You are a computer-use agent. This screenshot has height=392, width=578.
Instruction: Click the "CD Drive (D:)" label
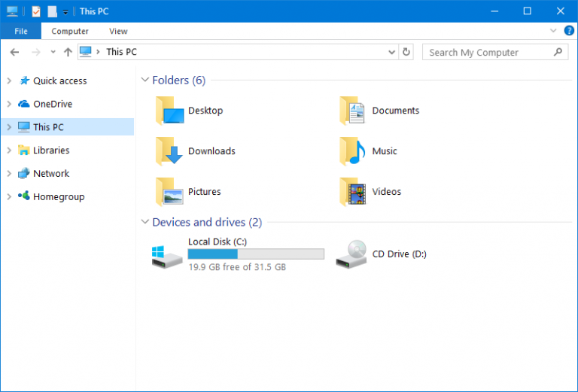(399, 254)
